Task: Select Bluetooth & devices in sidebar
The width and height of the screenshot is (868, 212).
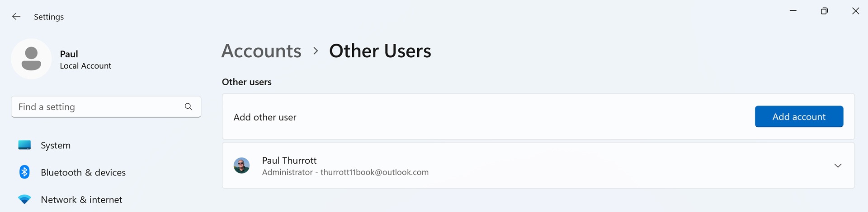Action: (83, 172)
